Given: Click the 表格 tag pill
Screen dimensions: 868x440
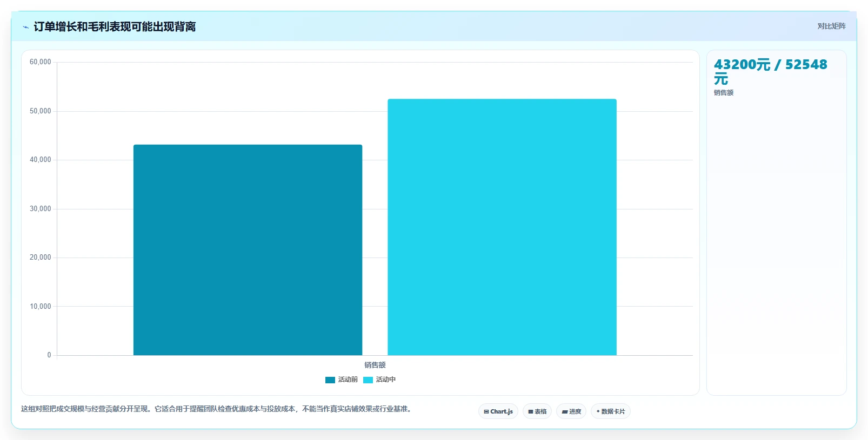Looking at the screenshot, I should 537,411.
